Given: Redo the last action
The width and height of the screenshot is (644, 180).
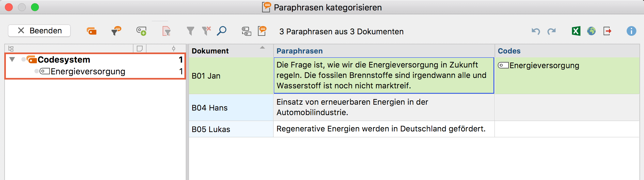Looking at the screenshot, I should (x=552, y=31).
